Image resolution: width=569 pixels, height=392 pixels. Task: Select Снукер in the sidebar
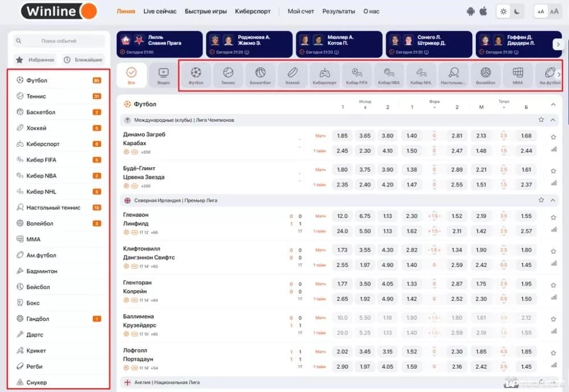coord(59,382)
